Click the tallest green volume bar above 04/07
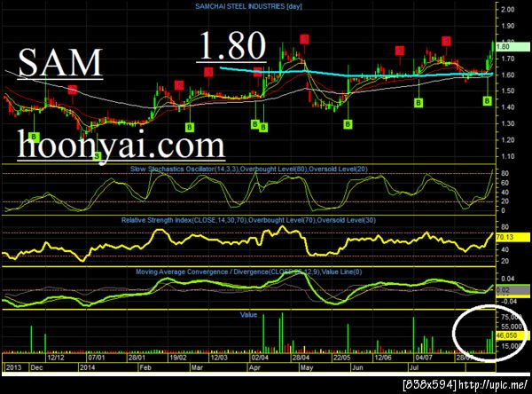Viewport: 532px width, 394px height. [413, 335]
